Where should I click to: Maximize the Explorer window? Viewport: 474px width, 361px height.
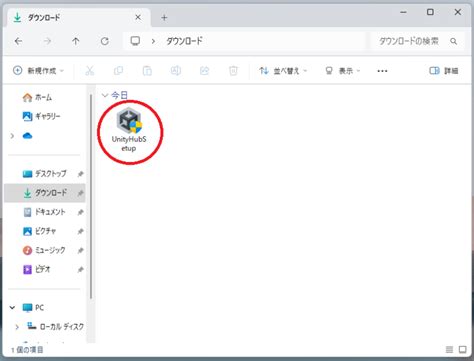(430, 12)
